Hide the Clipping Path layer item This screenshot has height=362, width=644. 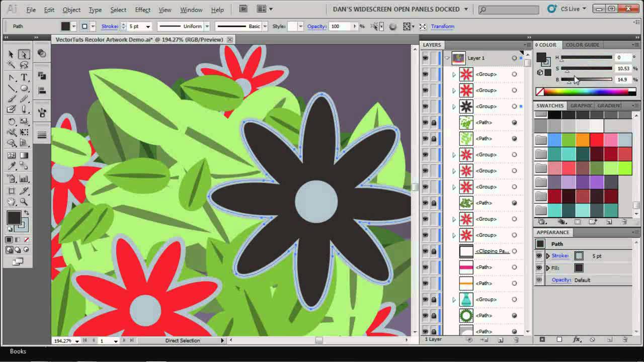(425, 251)
